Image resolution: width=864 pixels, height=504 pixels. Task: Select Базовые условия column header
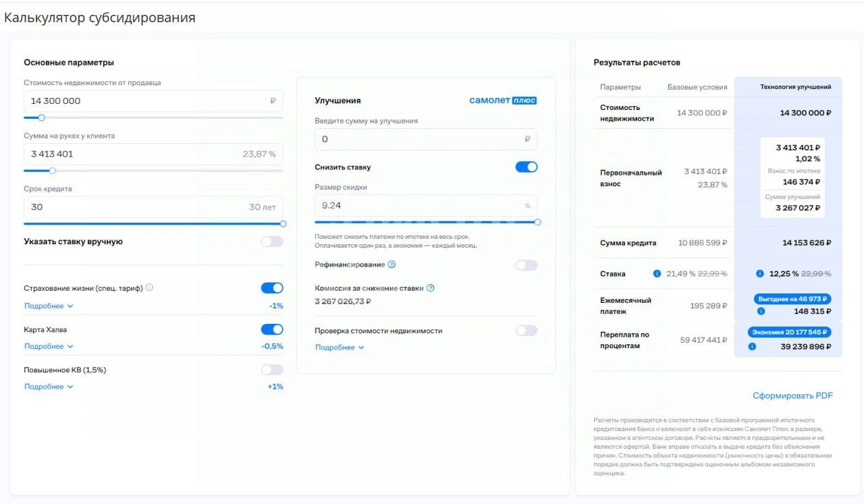coord(697,87)
